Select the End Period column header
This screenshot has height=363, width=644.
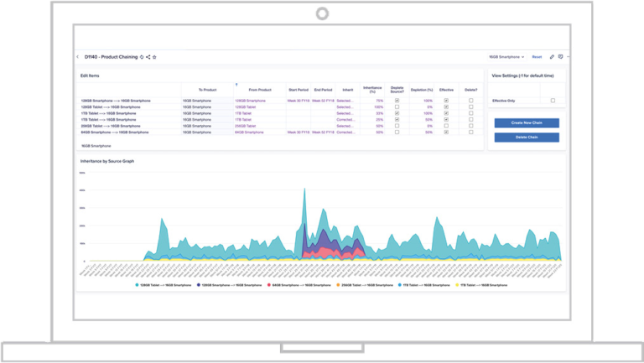point(323,90)
